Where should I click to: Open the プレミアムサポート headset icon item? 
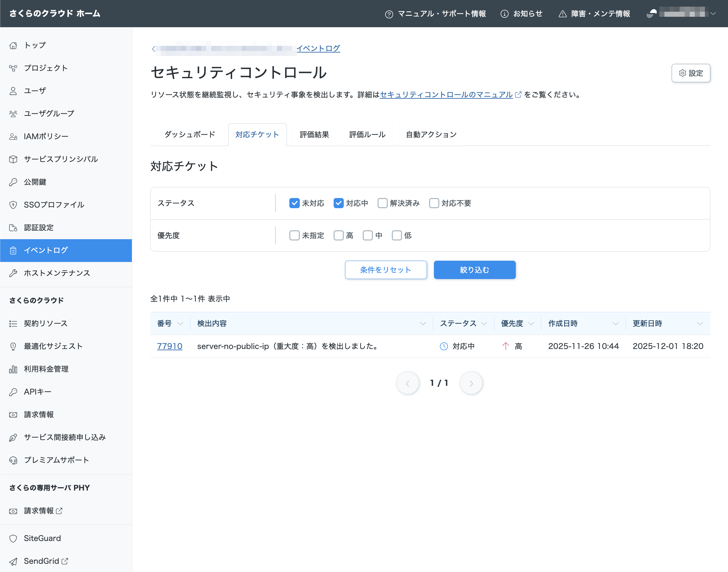click(x=13, y=460)
